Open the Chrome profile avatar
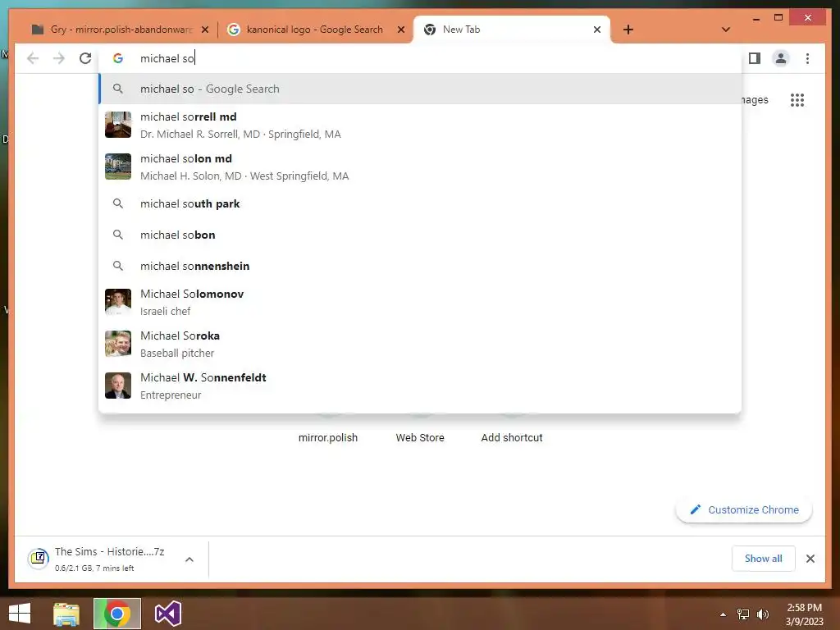 (x=781, y=58)
